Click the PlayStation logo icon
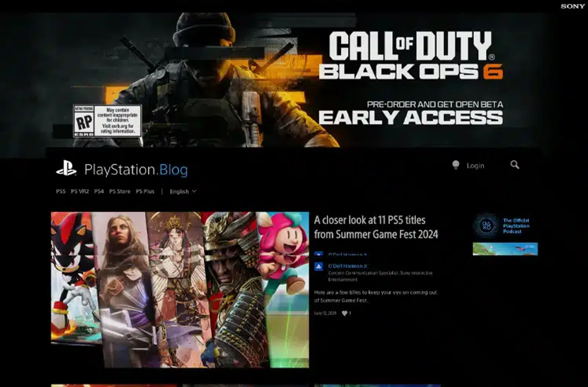 pyautogui.click(x=66, y=168)
